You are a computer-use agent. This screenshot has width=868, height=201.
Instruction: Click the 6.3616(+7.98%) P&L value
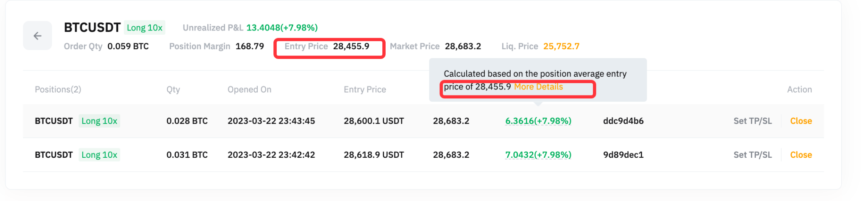tap(538, 121)
